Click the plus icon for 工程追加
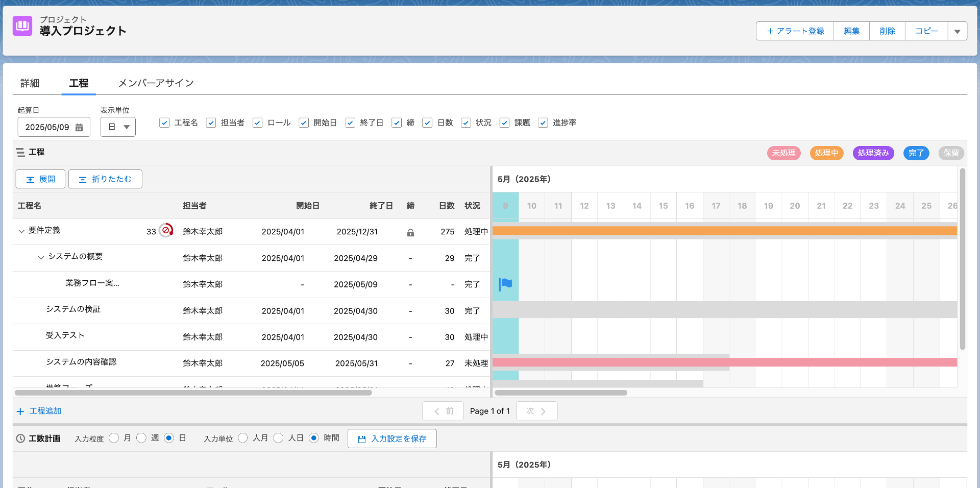Screen dimensions: 980x488 click(x=20, y=411)
